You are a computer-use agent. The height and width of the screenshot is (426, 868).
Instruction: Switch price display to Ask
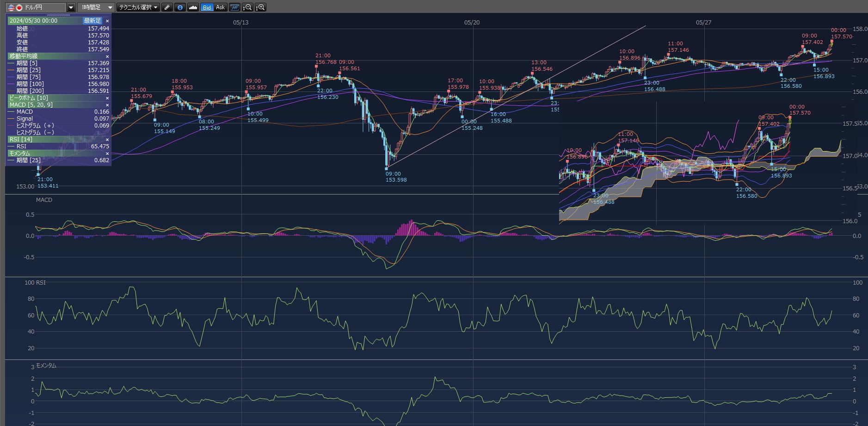(220, 7)
